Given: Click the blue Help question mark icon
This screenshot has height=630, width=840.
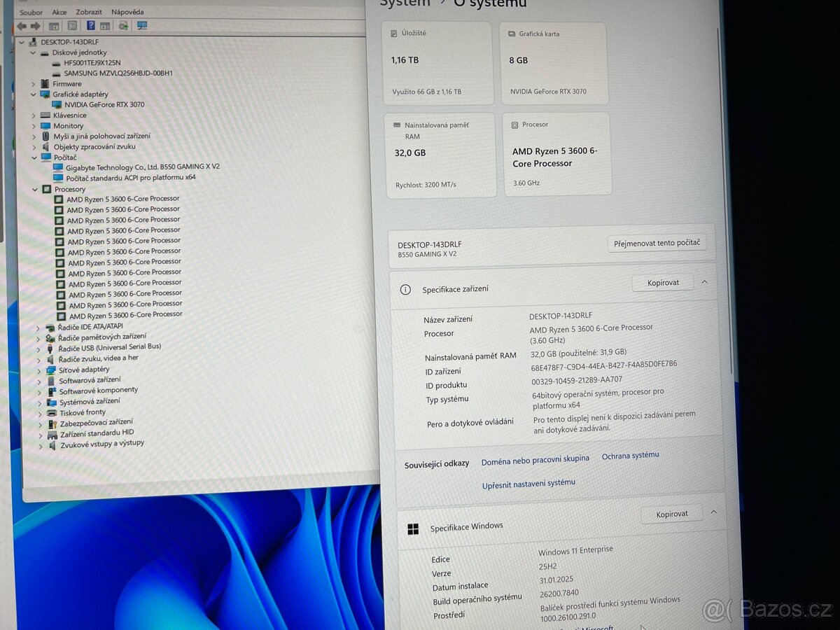Looking at the screenshot, I should click(x=91, y=26).
